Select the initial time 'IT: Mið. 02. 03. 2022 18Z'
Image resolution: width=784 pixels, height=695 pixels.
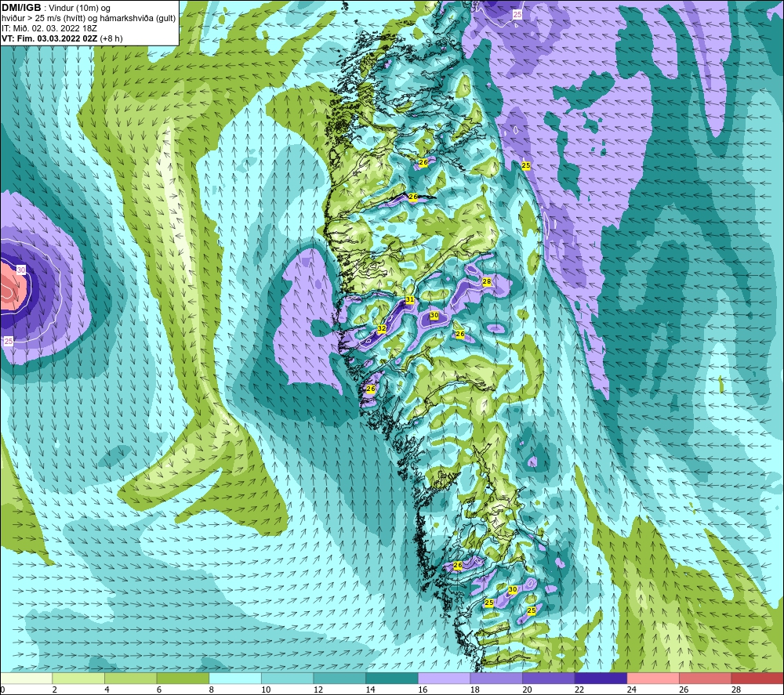(49, 28)
